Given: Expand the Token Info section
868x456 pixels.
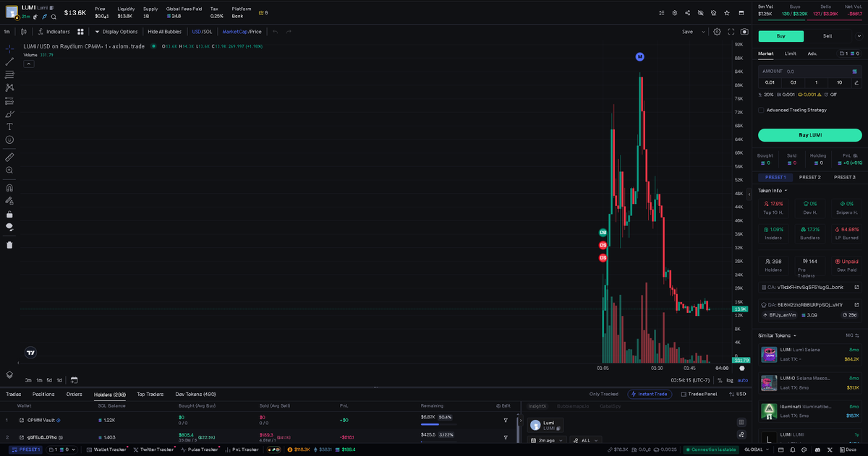Looking at the screenshot, I should click(x=773, y=191).
